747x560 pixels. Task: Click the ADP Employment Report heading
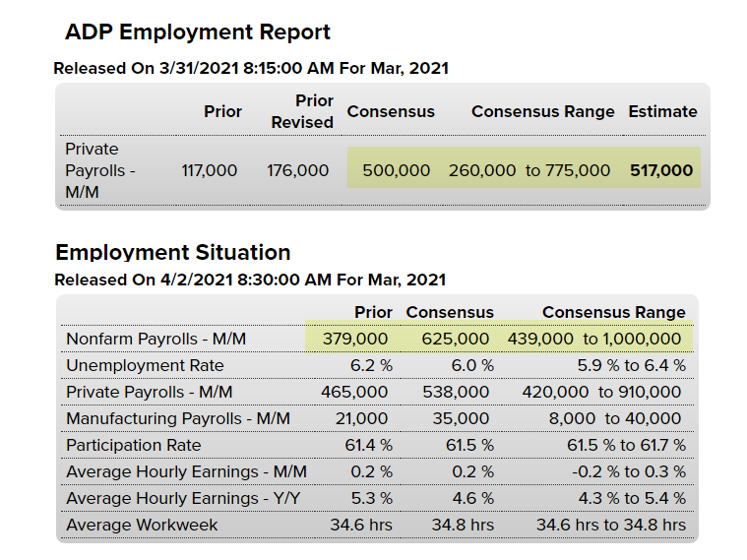tap(197, 31)
